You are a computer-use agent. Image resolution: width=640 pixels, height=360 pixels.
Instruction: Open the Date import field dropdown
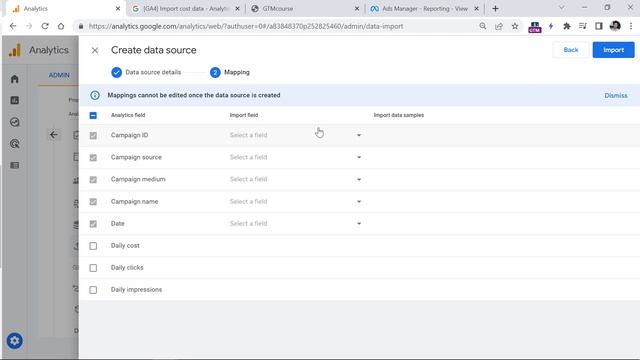coord(296,223)
